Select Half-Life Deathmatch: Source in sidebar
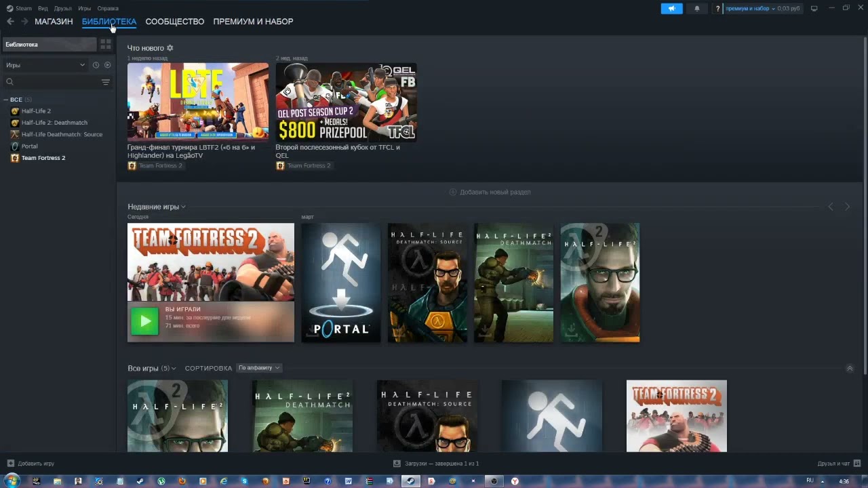Viewport: 868px width, 488px height. point(62,134)
